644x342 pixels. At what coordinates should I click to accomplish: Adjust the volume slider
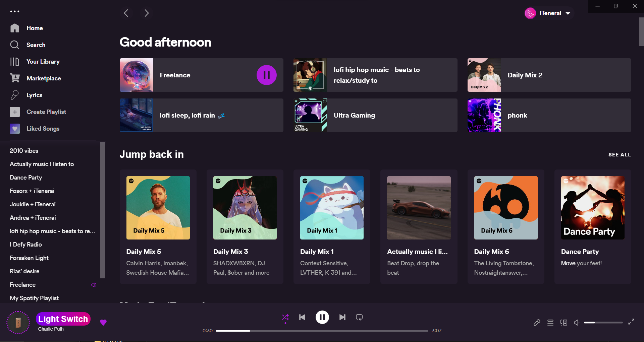(603, 323)
